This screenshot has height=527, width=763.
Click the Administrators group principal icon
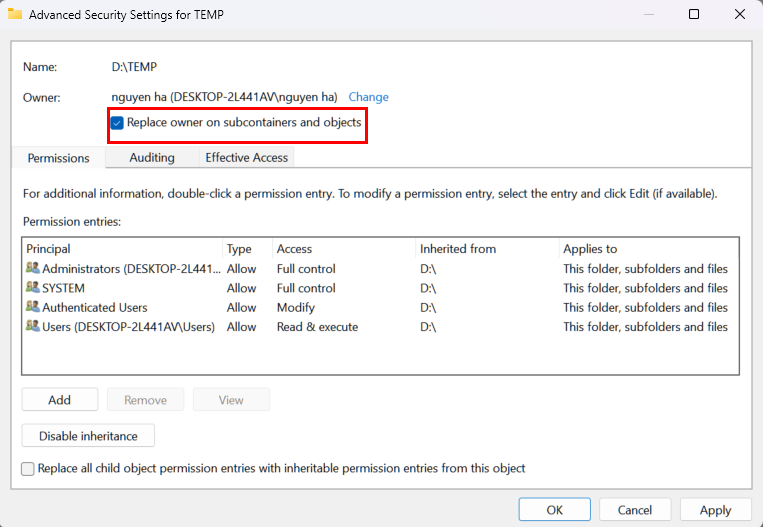tap(33, 269)
